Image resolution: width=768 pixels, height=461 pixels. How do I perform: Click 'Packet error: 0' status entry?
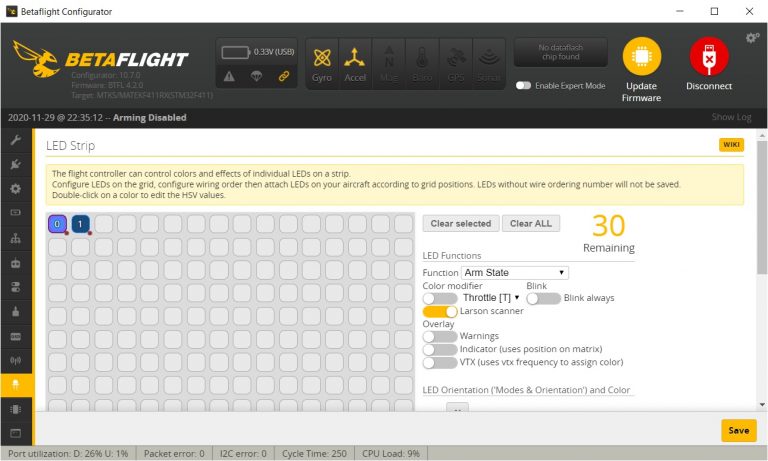[174, 454]
